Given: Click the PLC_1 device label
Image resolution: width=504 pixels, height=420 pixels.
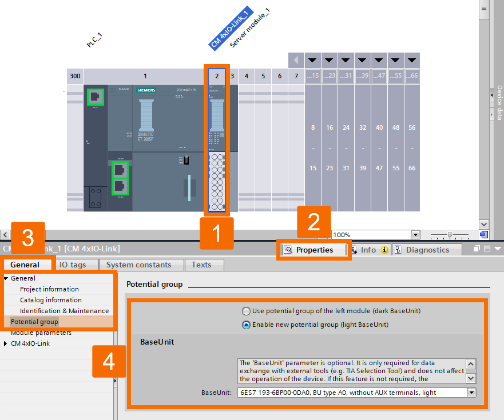Looking at the screenshot, I should coord(94,40).
